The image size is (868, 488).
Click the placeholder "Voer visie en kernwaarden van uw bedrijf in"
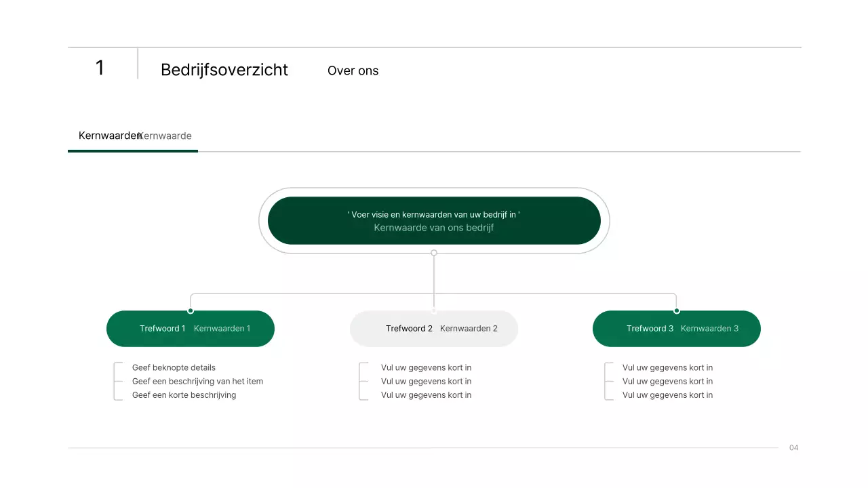[x=434, y=214]
